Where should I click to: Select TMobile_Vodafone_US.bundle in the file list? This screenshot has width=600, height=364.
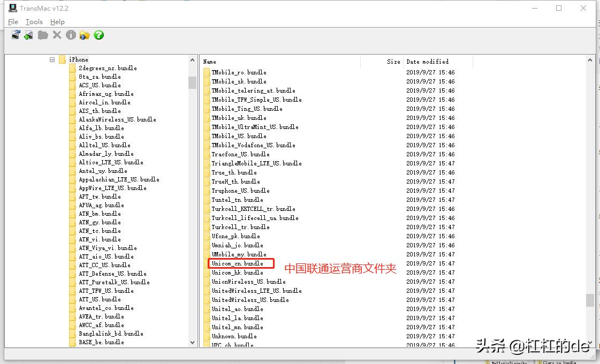pyautogui.click(x=253, y=146)
